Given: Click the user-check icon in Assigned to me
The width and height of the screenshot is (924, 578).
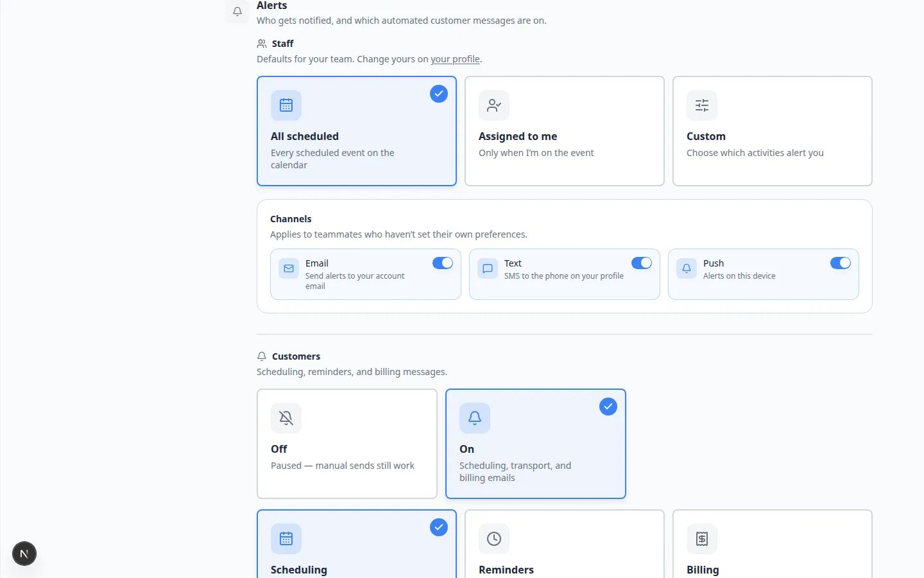Looking at the screenshot, I should [494, 105].
